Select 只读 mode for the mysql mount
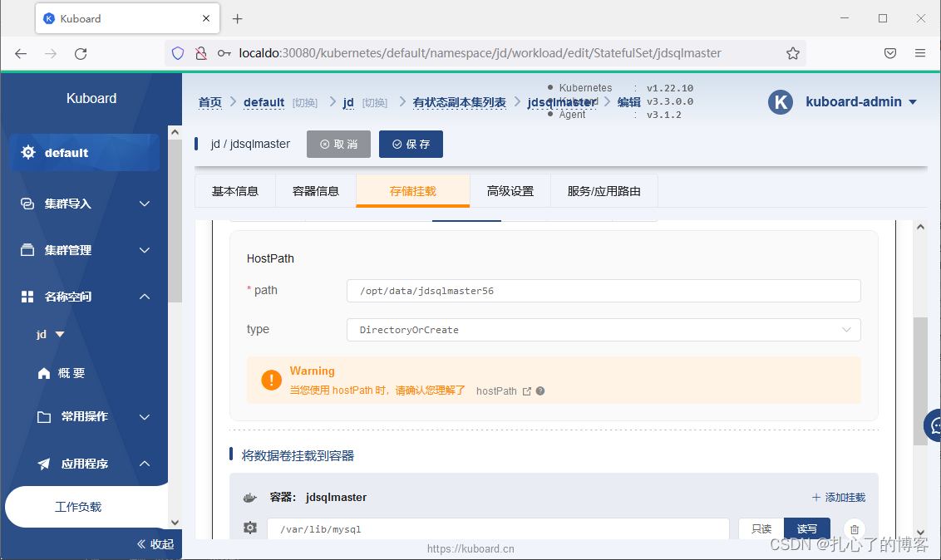Image resolution: width=941 pixels, height=560 pixels. (759, 527)
